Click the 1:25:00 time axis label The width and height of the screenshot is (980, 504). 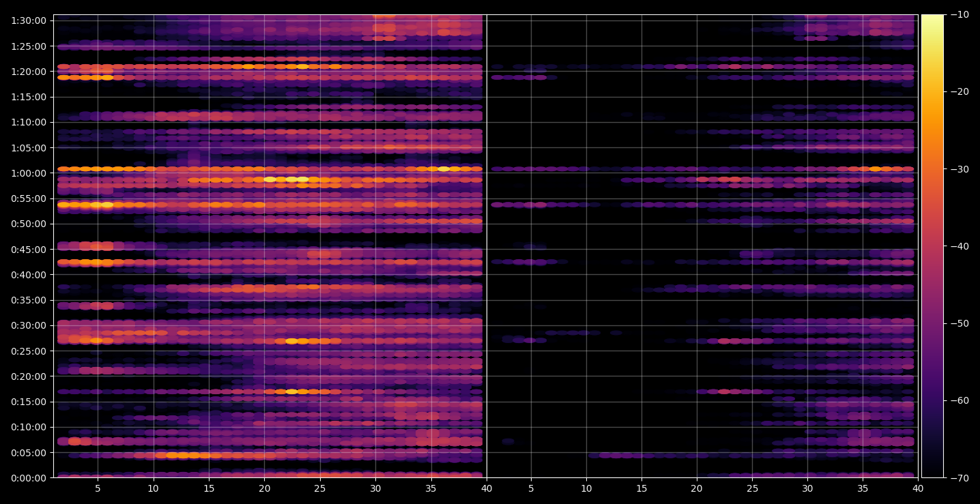[x=29, y=46]
